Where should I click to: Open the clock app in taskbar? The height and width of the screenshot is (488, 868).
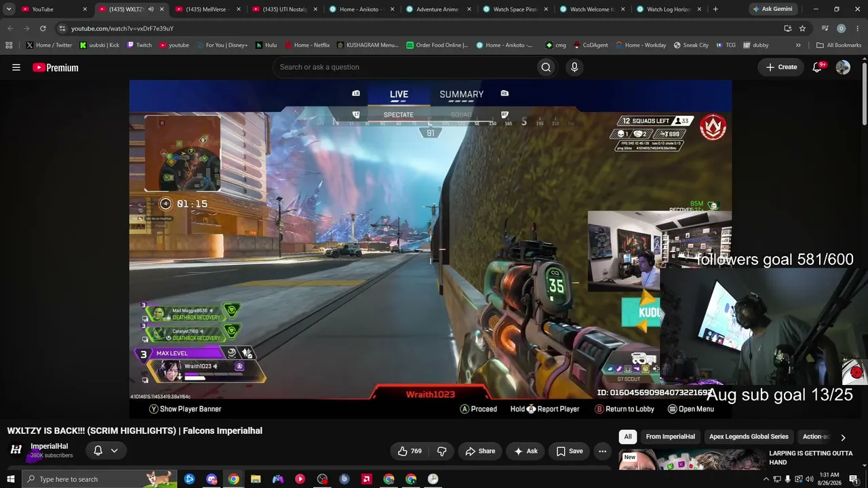433,479
